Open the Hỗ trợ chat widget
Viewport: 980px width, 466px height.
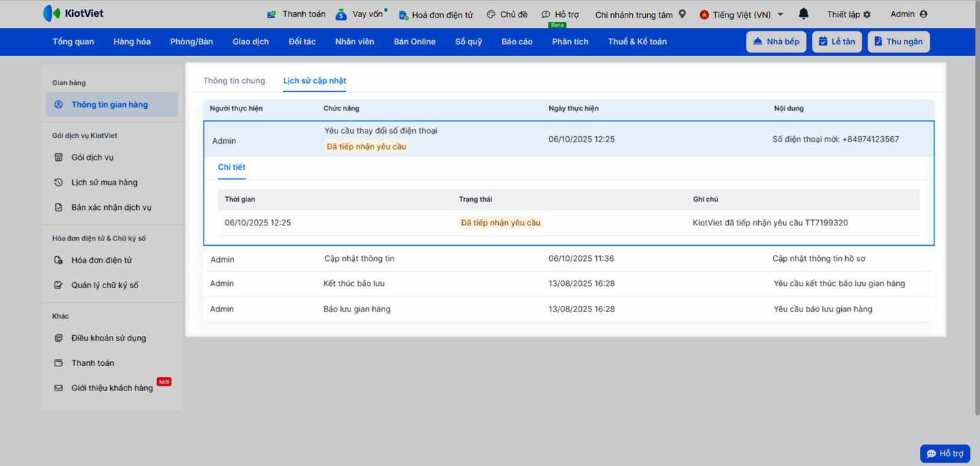point(945,454)
